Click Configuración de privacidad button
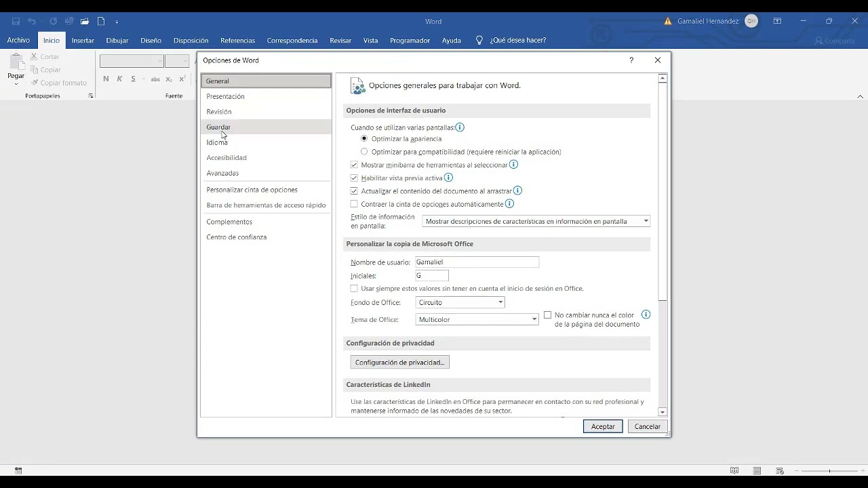Image resolution: width=868 pixels, height=488 pixels. tap(399, 363)
